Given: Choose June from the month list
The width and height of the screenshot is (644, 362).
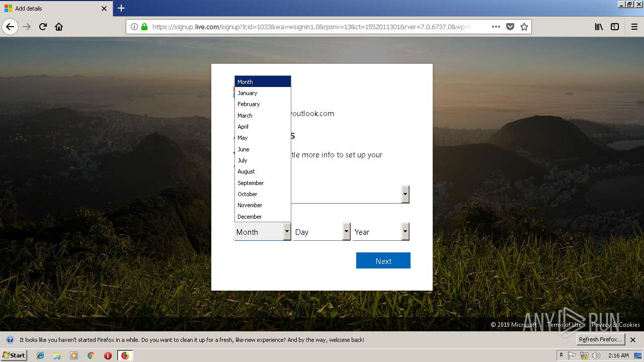Looking at the screenshot, I should [x=263, y=149].
